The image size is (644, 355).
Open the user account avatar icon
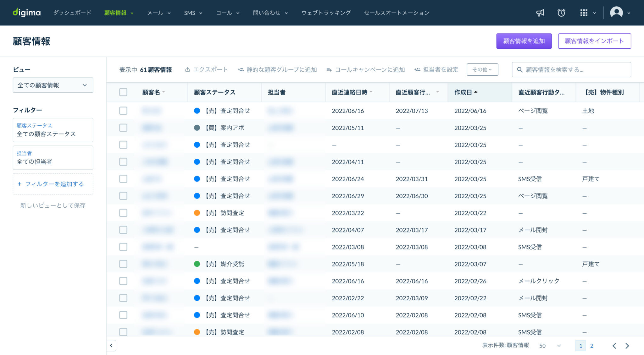[x=617, y=13]
